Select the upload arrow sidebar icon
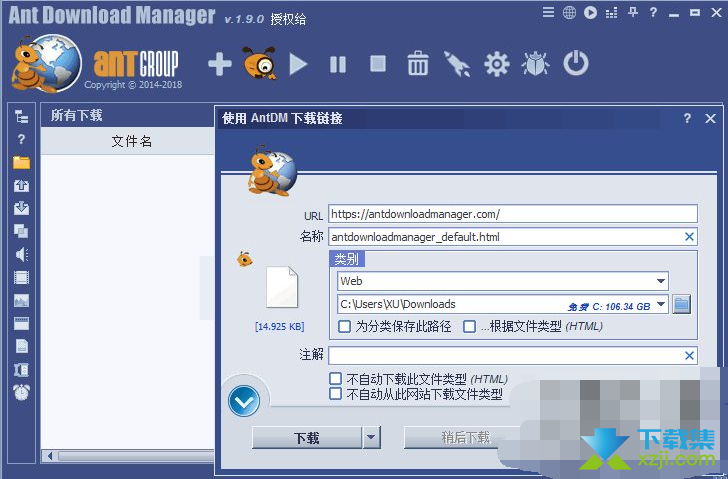The height and width of the screenshot is (479, 728). click(21, 186)
